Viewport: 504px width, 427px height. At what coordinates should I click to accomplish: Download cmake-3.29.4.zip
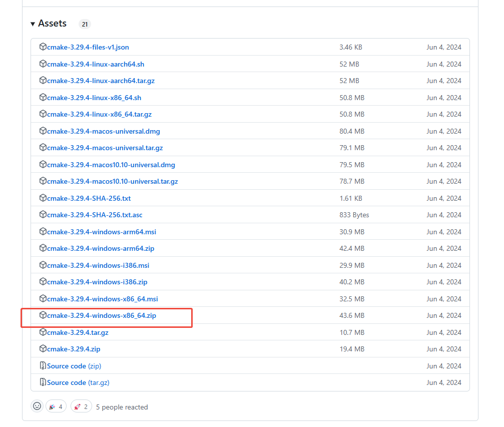point(73,349)
